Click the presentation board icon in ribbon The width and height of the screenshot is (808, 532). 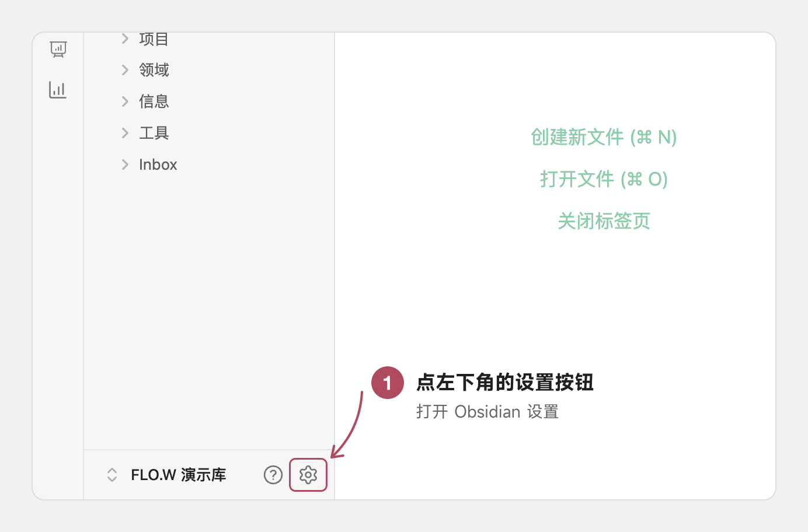pos(58,49)
